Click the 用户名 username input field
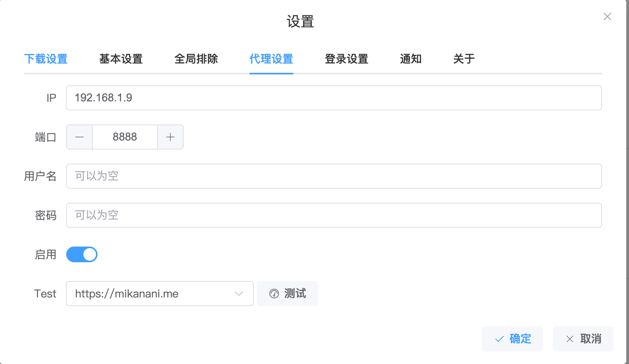 point(334,176)
